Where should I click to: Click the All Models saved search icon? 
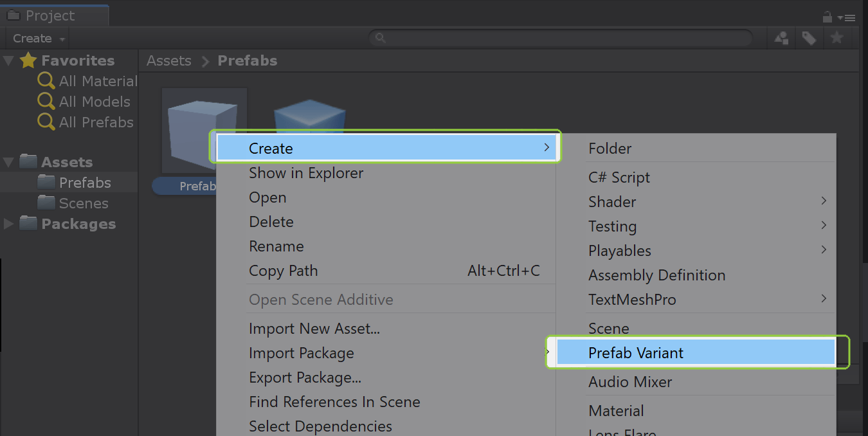tap(46, 102)
